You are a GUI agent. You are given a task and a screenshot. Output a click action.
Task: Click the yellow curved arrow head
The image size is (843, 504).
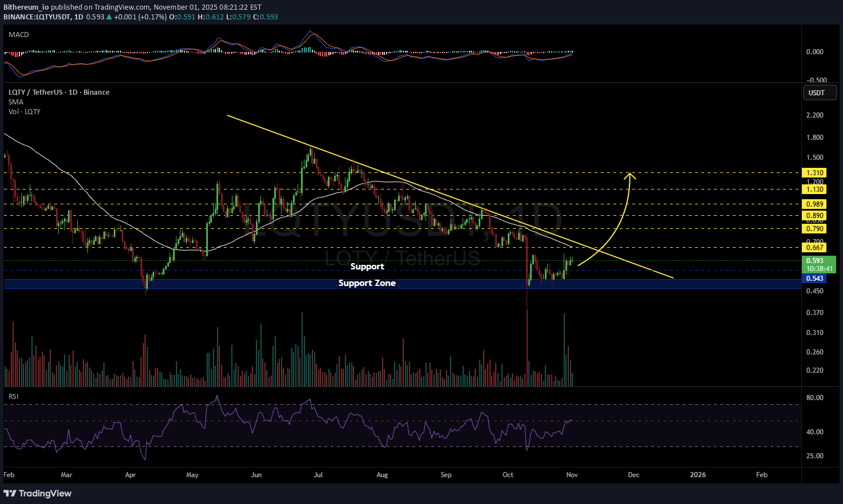631,175
